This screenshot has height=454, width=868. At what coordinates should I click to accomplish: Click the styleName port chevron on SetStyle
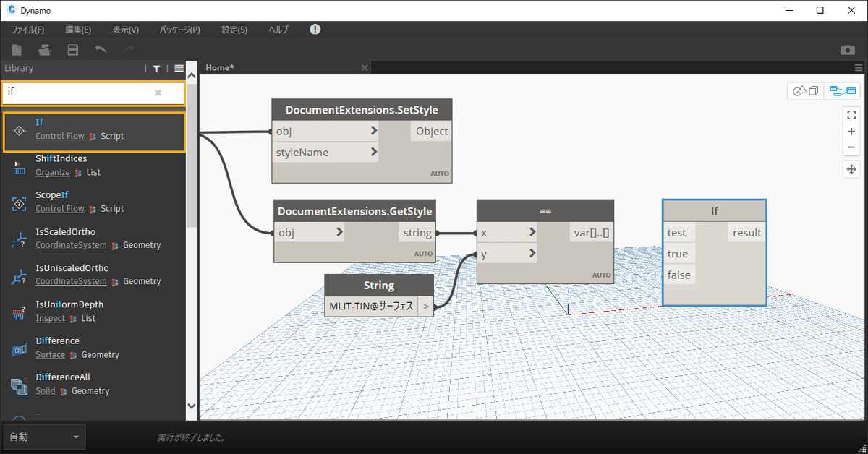click(x=373, y=152)
